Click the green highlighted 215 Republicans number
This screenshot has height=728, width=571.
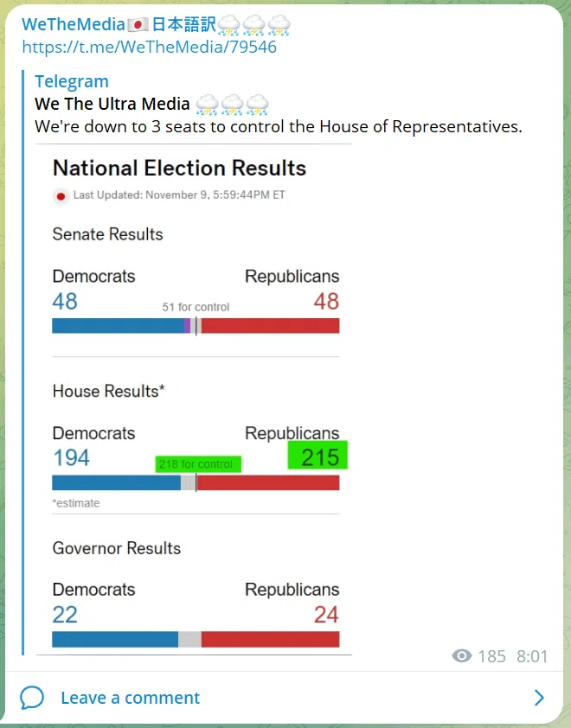tap(318, 455)
